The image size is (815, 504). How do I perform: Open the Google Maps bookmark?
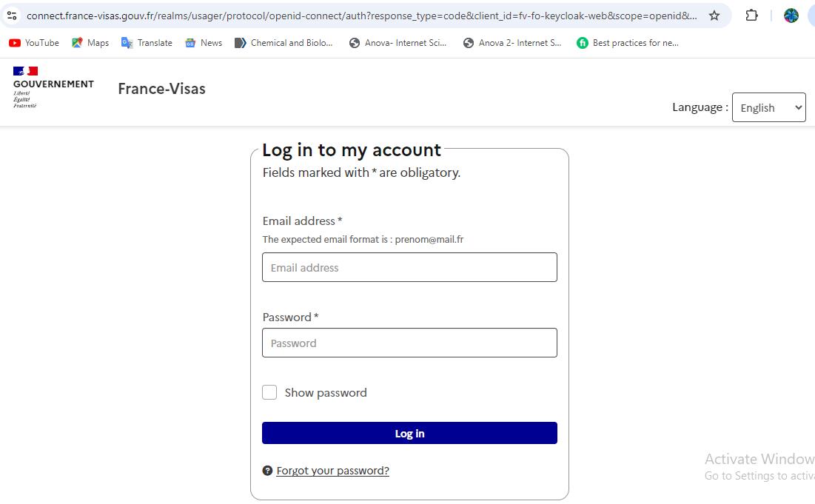click(90, 42)
